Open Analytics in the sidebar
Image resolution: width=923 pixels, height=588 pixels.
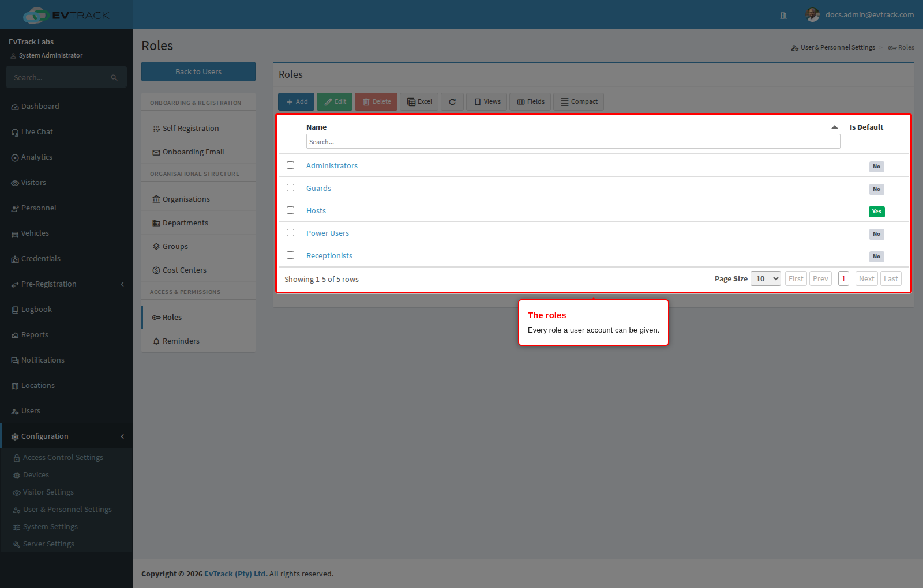pos(66,157)
